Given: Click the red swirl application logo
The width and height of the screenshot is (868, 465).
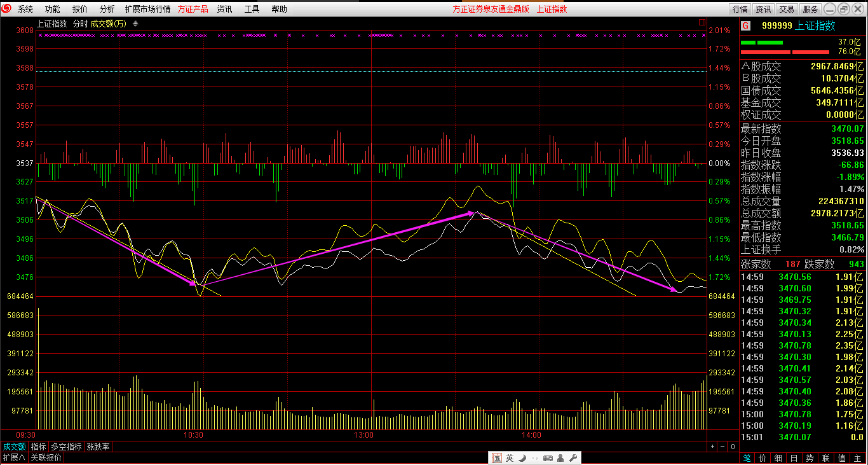Looking at the screenshot, I should pyautogui.click(x=8, y=9).
